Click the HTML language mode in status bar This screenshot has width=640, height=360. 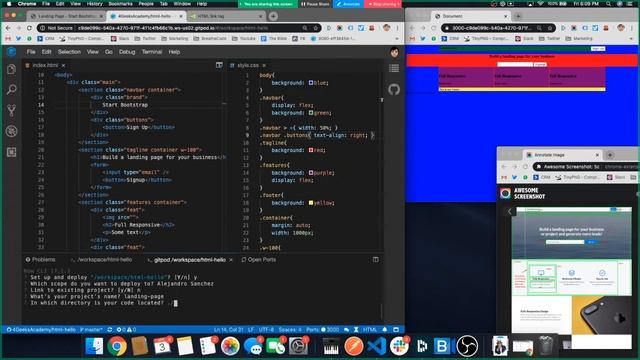pyautogui.click(x=370, y=329)
